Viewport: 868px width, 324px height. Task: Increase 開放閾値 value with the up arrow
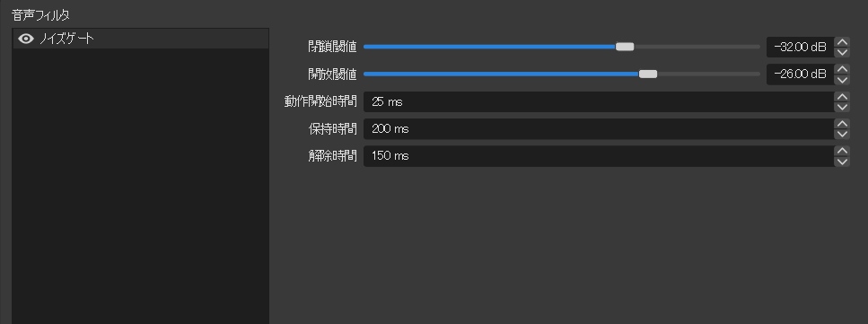pyautogui.click(x=842, y=69)
